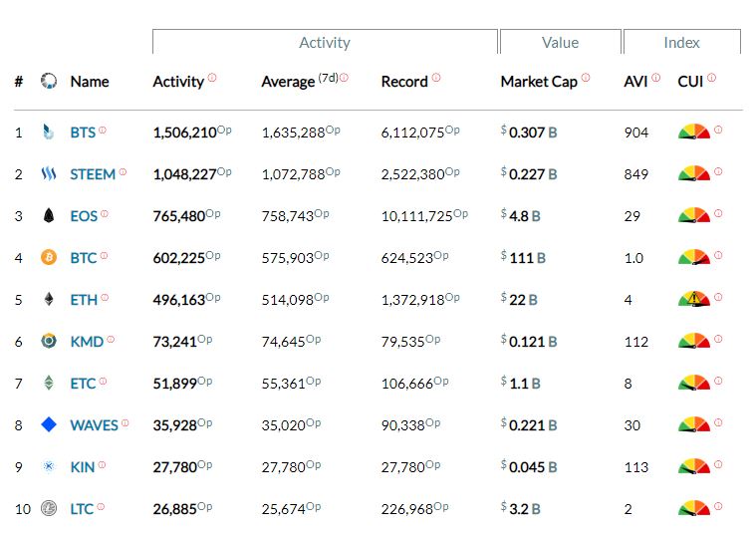Sort table by AVI column
756x533 pixels.
click(x=635, y=82)
